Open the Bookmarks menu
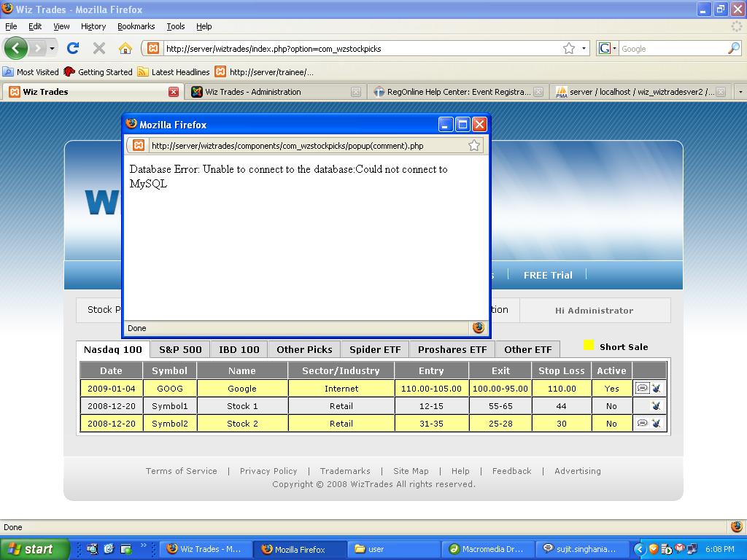The width and height of the screenshot is (747, 560). point(136,26)
